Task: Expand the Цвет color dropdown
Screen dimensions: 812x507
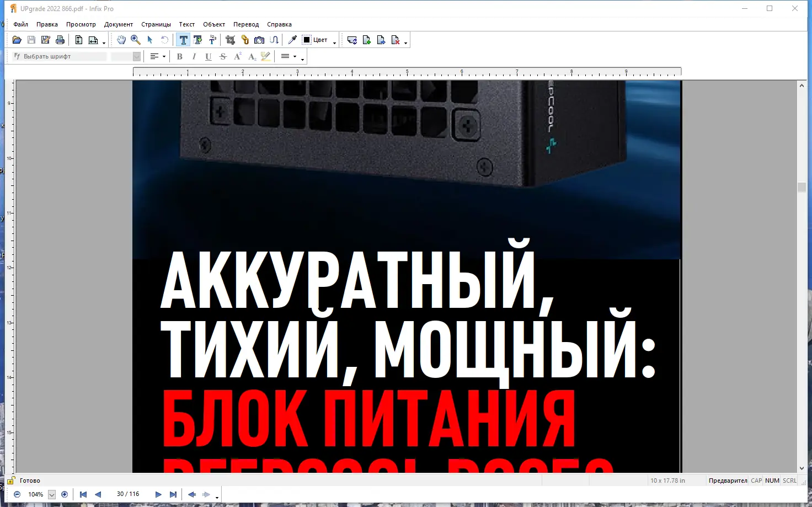Action: (x=334, y=40)
